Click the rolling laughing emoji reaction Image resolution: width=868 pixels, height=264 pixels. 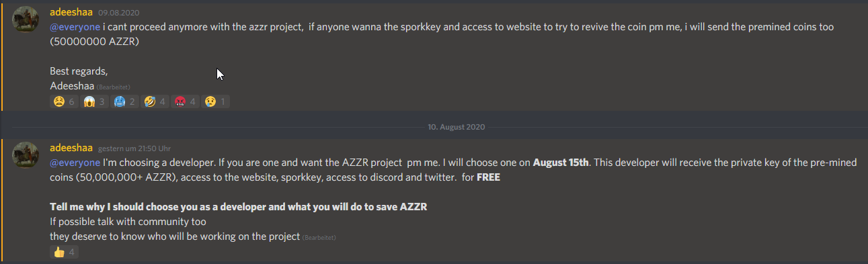point(155,102)
